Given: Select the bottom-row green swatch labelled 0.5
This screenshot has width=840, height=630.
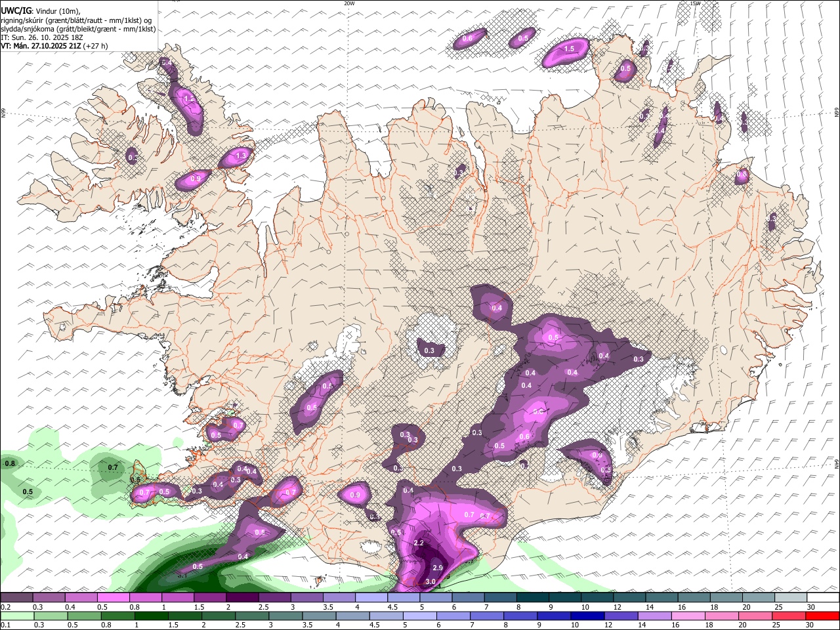Looking at the screenshot, I should coord(83,616).
